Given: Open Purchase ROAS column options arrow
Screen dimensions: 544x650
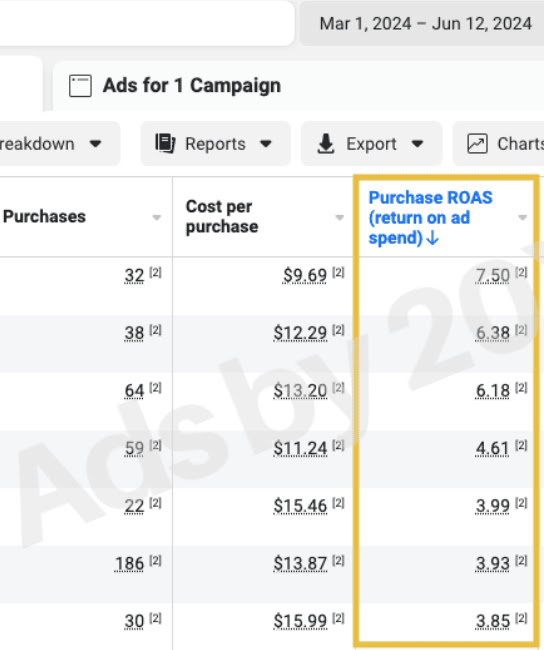Looking at the screenshot, I should click(x=522, y=218).
